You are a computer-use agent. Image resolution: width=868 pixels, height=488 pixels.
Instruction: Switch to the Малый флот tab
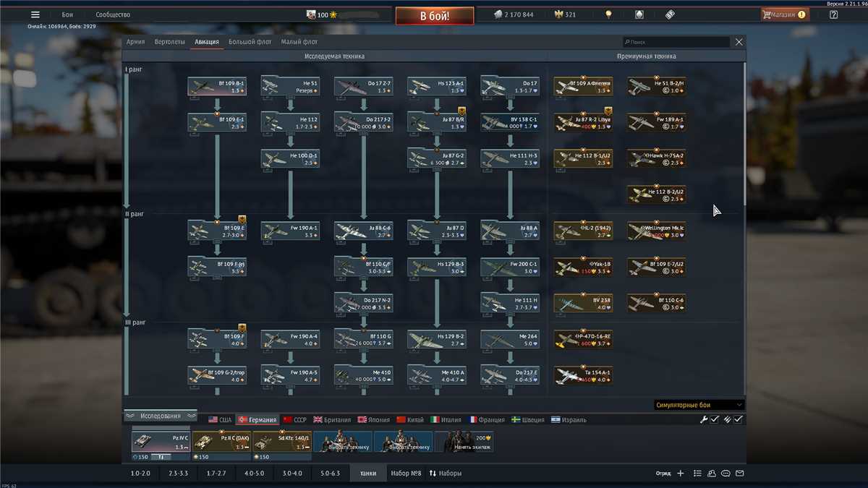(299, 42)
